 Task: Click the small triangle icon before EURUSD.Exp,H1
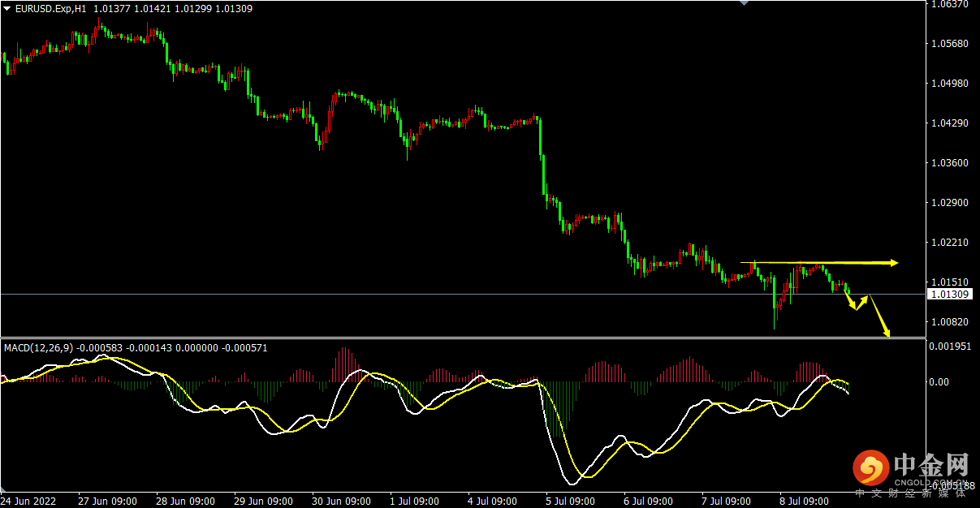[x=7, y=8]
